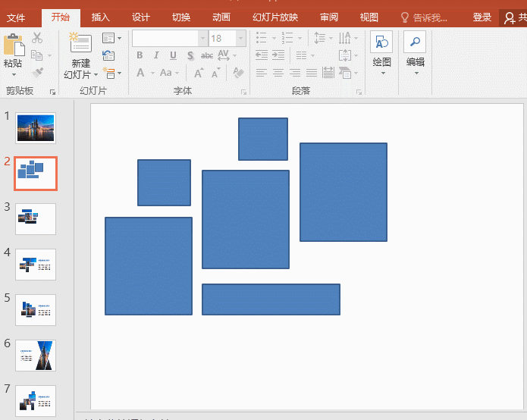Open the font name dropdown

[x=202, y=39]
